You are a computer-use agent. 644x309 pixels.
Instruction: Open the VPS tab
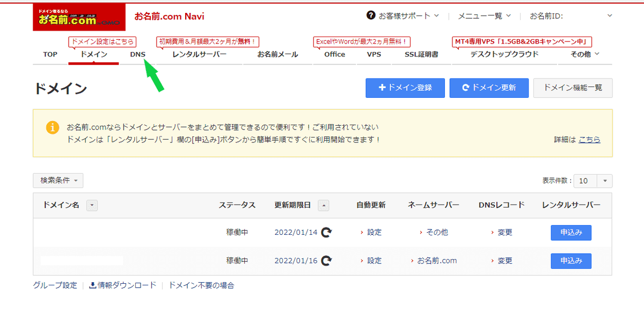click(x=374, y=54)
